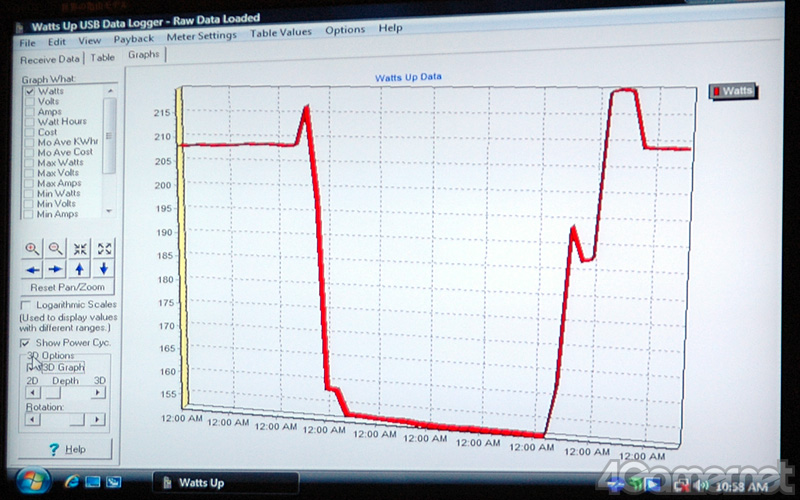The height and width of the screenshot is (500, 800).
Task: Click the Help button with question mark
Action: coord(65,449)
